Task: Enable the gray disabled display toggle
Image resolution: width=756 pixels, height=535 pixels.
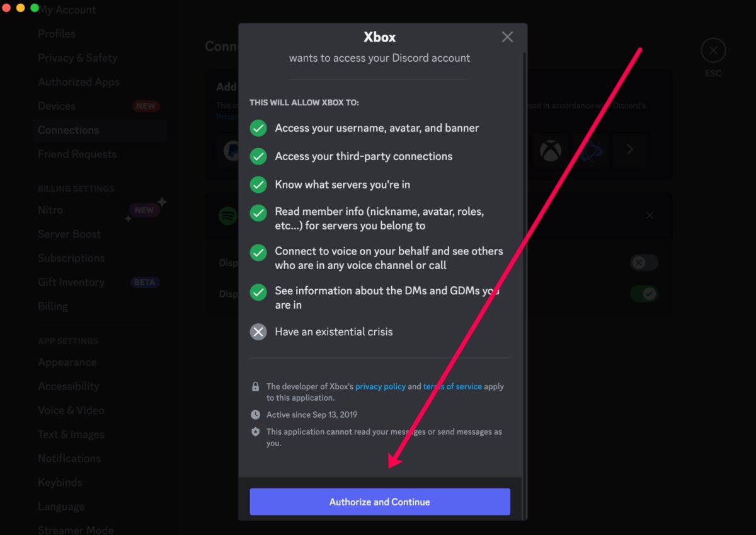Action: pyautogui.click(x=644, y=262)
